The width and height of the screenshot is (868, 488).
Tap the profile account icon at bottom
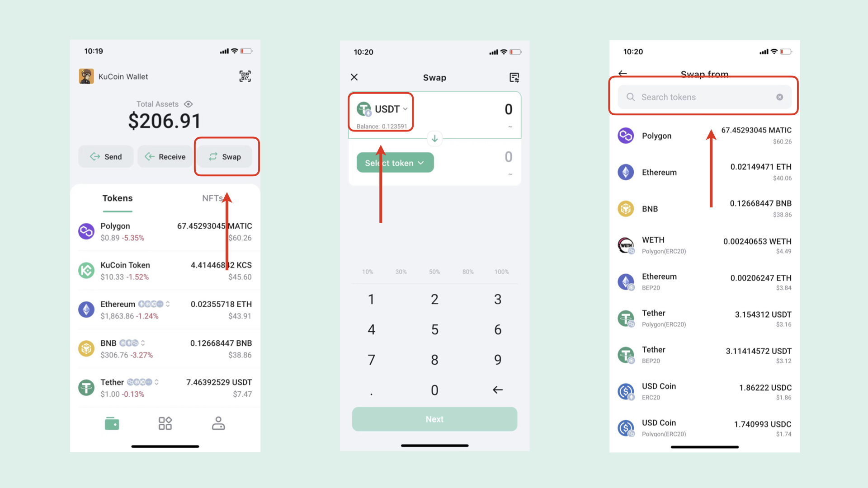[217, 423]
